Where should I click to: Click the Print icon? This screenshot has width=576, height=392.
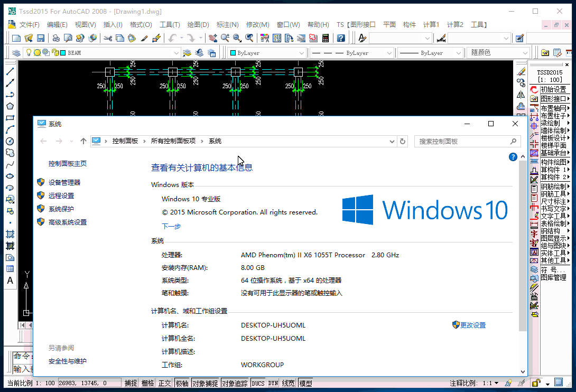[x=56, y=38]
